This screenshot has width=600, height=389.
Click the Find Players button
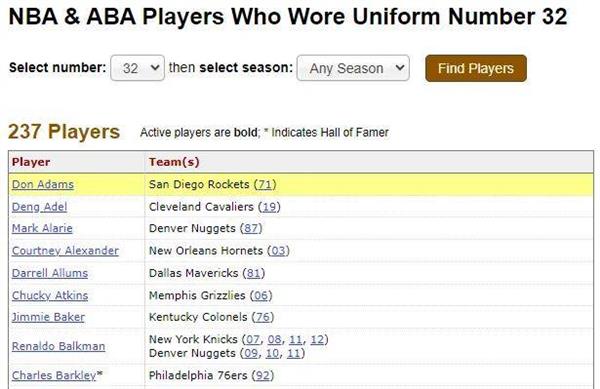pos(476,68)
